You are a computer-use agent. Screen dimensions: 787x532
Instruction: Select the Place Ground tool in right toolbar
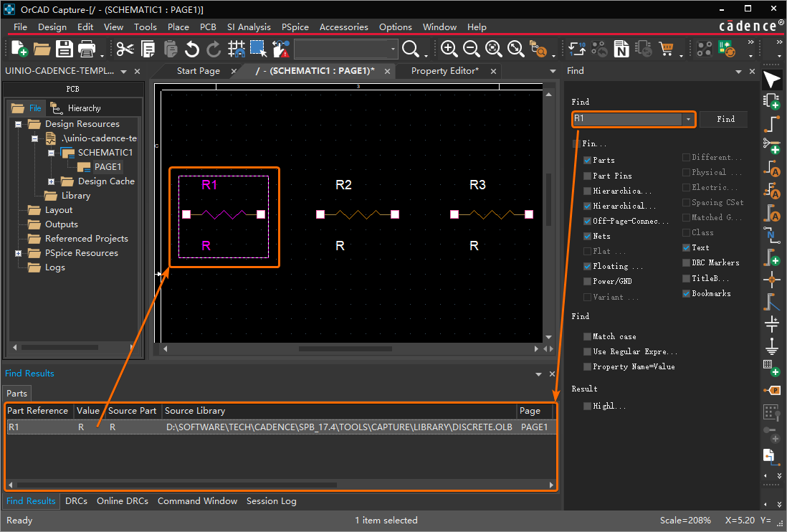tap(771, 346)
